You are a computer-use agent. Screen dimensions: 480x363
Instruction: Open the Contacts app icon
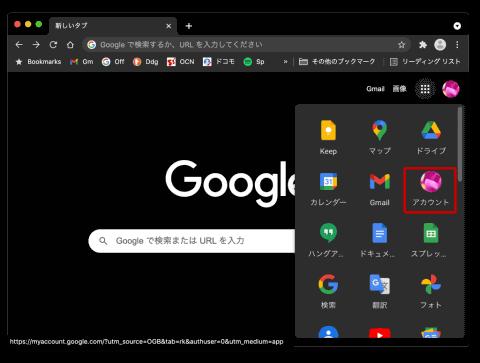point(328,332)
